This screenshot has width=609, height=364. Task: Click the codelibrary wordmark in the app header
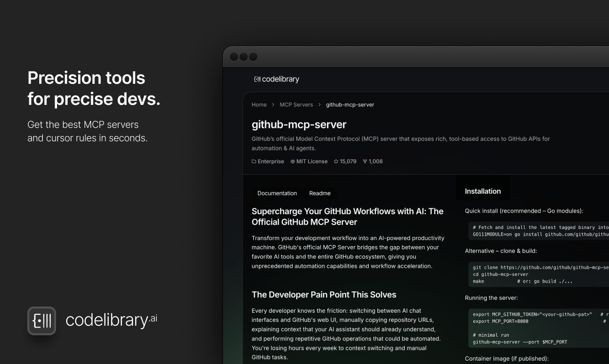tap(281, 79)
